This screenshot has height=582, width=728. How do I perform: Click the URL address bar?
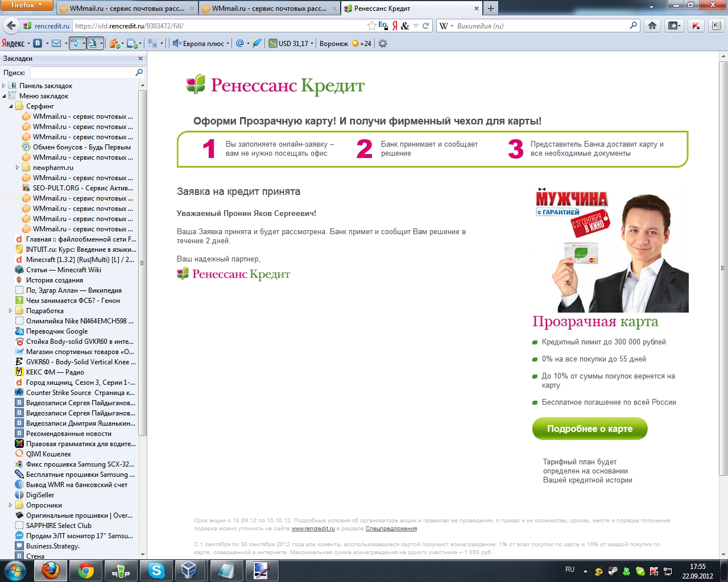click(x=220, y=26)
